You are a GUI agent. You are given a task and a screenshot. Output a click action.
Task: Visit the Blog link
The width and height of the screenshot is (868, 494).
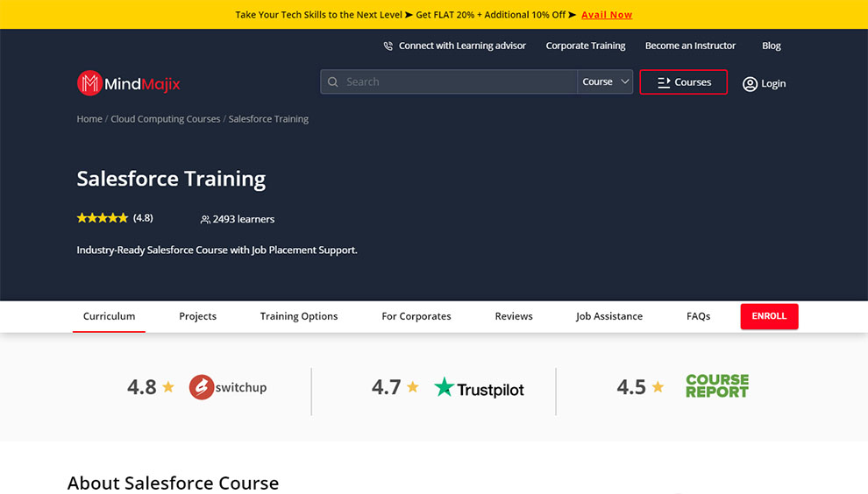point(772,46)
